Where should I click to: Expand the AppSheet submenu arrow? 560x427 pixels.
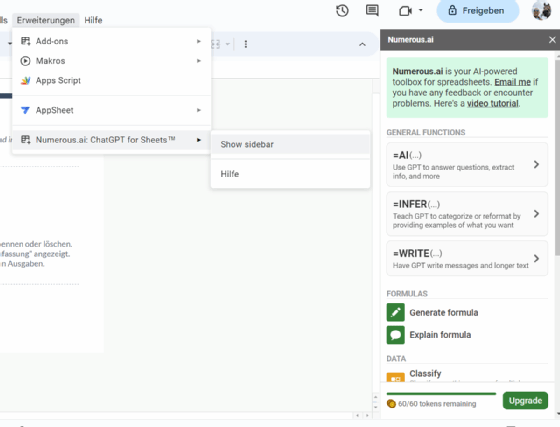tap(199, 110)
